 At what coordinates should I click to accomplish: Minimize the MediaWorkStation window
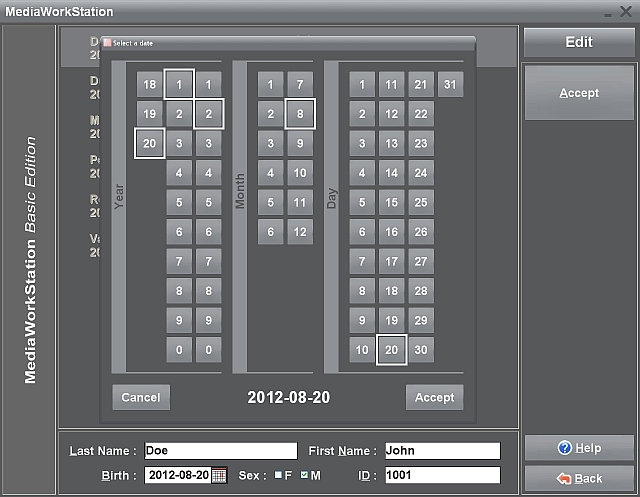click(x=608, y=15)
